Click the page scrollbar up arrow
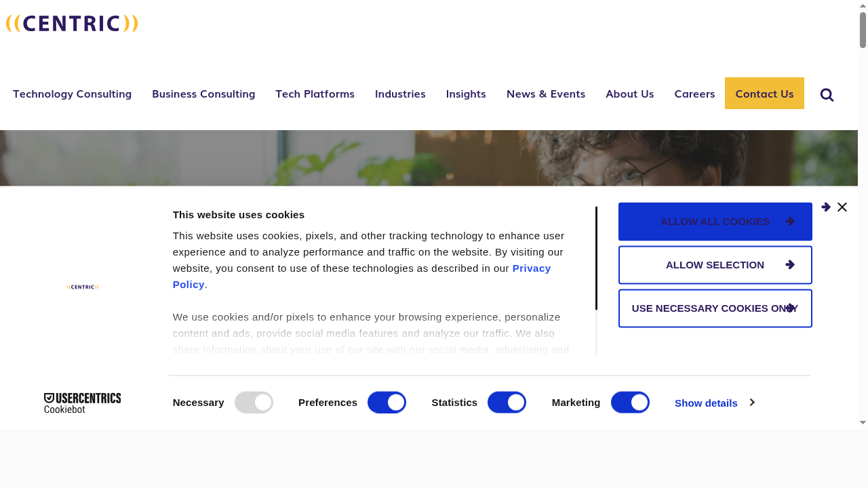868x488 pixels. (863, 5)
